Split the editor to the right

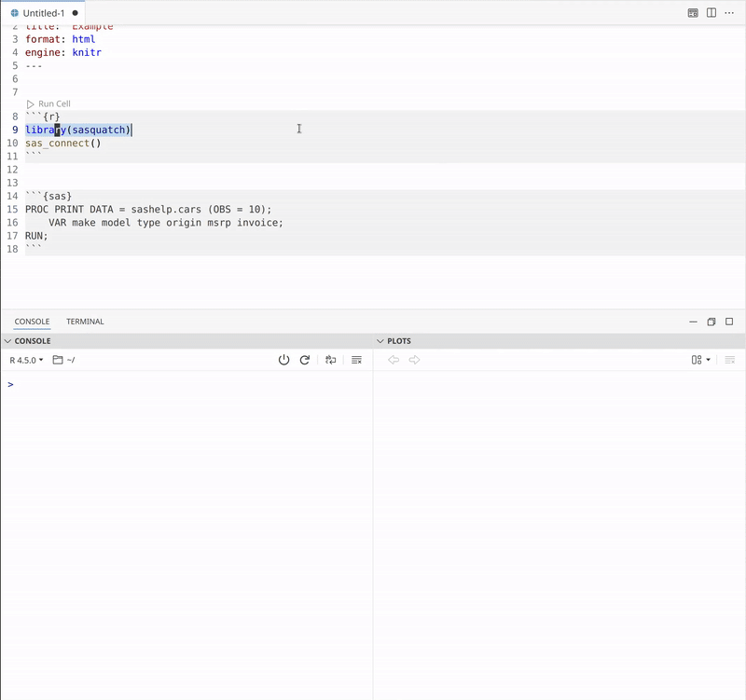pos(711,13)
